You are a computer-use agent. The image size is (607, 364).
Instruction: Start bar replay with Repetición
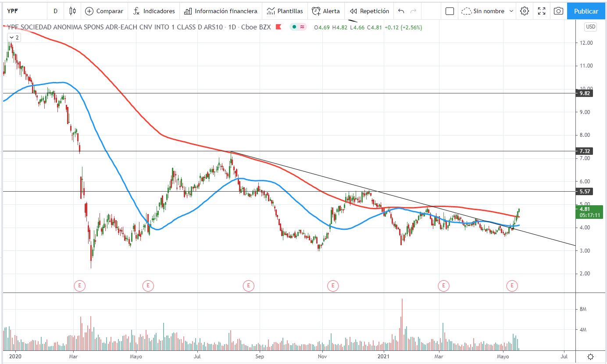click(369, 11)
